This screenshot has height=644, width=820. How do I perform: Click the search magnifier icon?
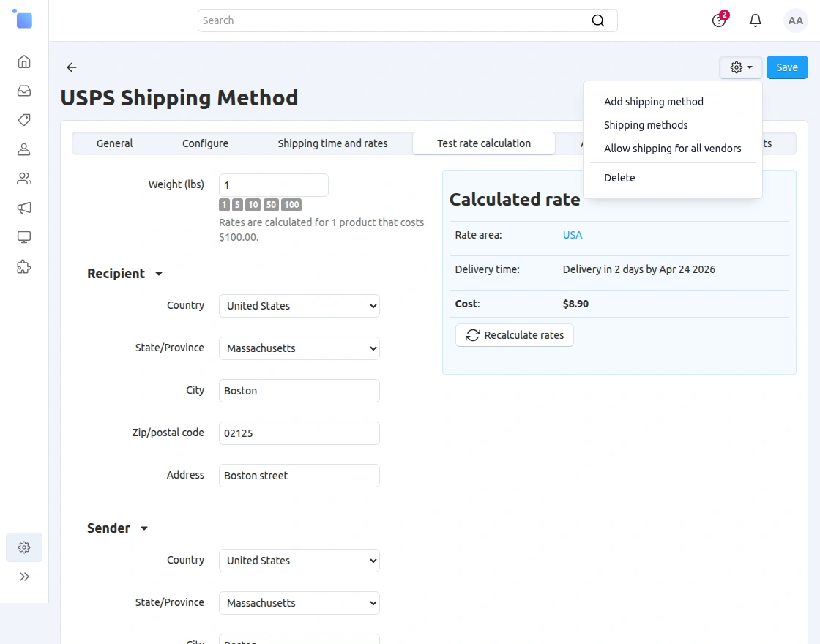pos(597,20)
